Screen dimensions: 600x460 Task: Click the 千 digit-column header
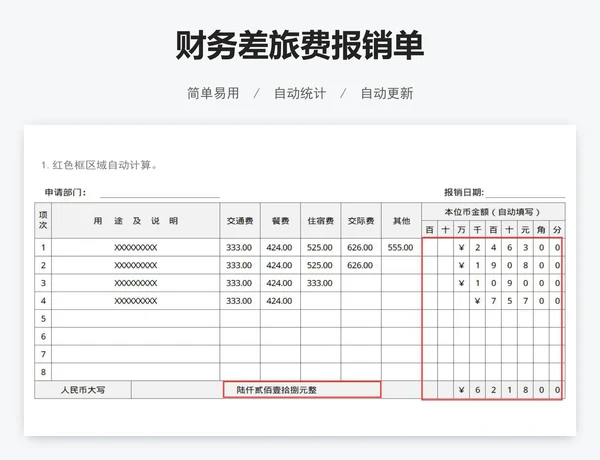478,230
